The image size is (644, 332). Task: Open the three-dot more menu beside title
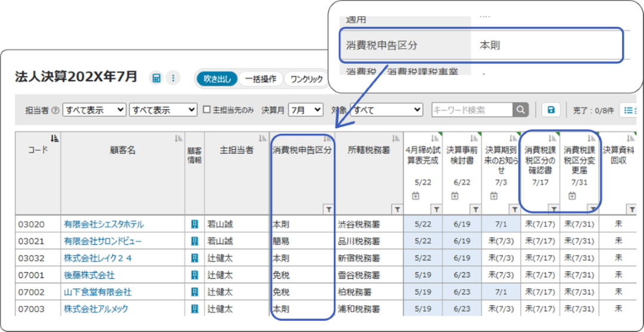tap(174, 78)
